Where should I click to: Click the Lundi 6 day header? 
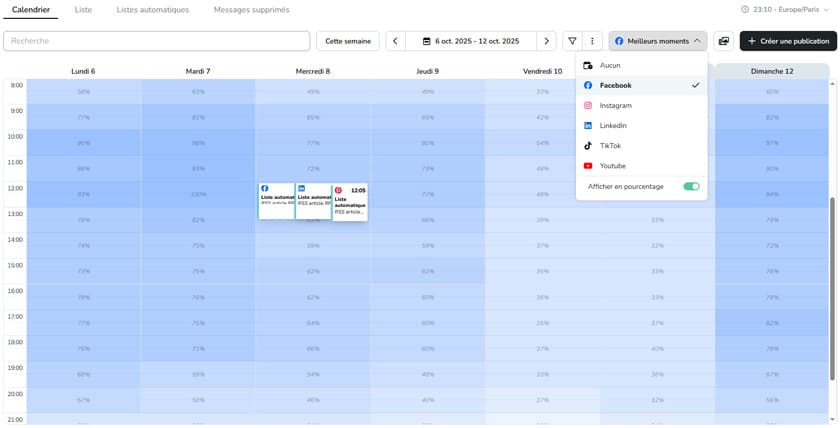pos(84,71)
